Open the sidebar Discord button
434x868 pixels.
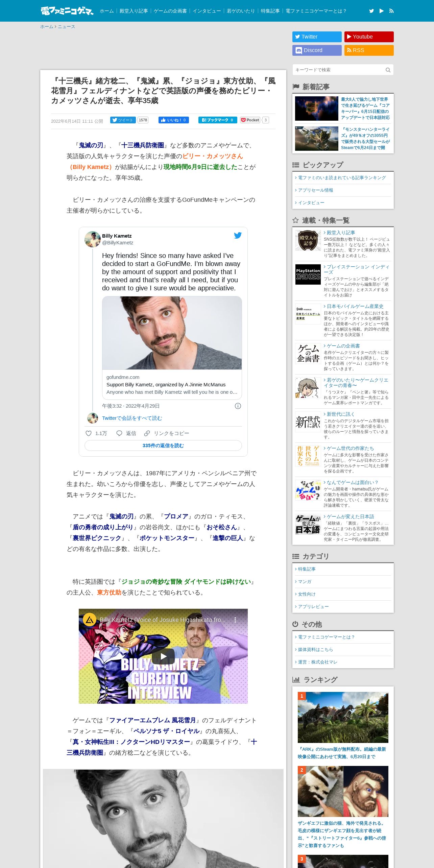coord(317,50)
